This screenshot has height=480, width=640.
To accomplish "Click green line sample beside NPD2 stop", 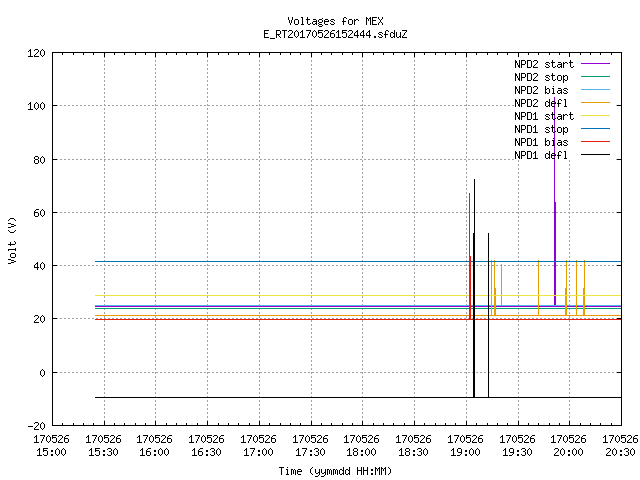I will click(x=596, y=77).
